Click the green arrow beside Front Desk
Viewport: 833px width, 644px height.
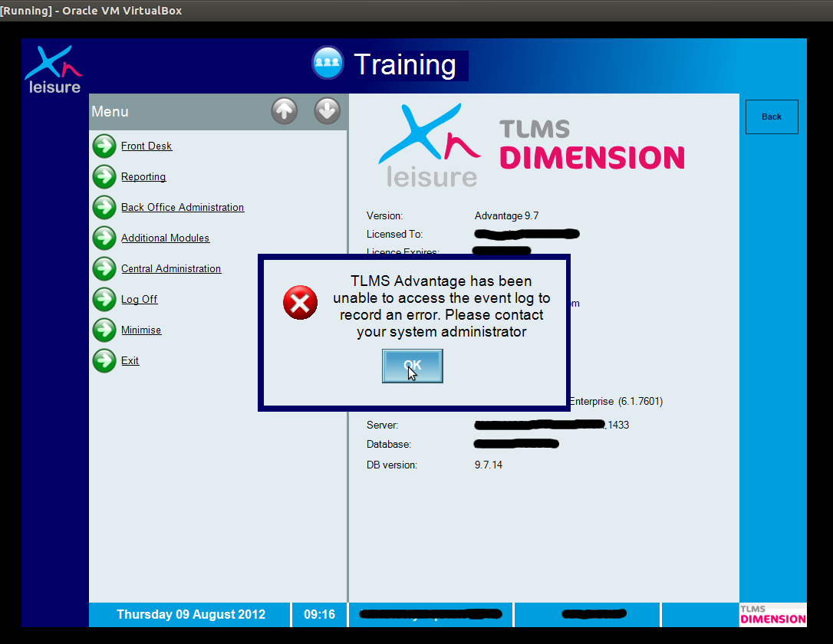(104, 146)
